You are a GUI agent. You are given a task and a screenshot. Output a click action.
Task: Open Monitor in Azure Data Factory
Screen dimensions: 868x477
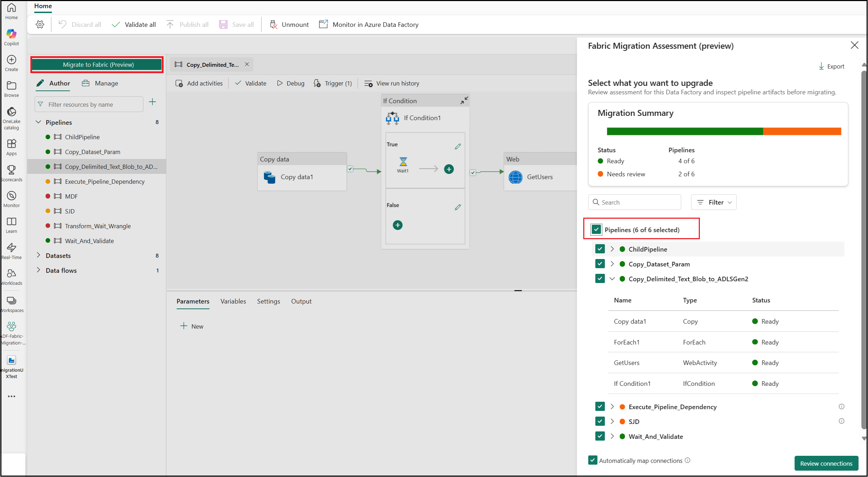pos(368,24)
